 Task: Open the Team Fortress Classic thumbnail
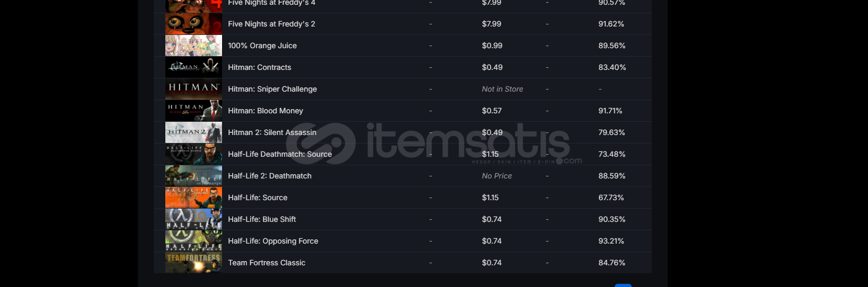(193, 263)
